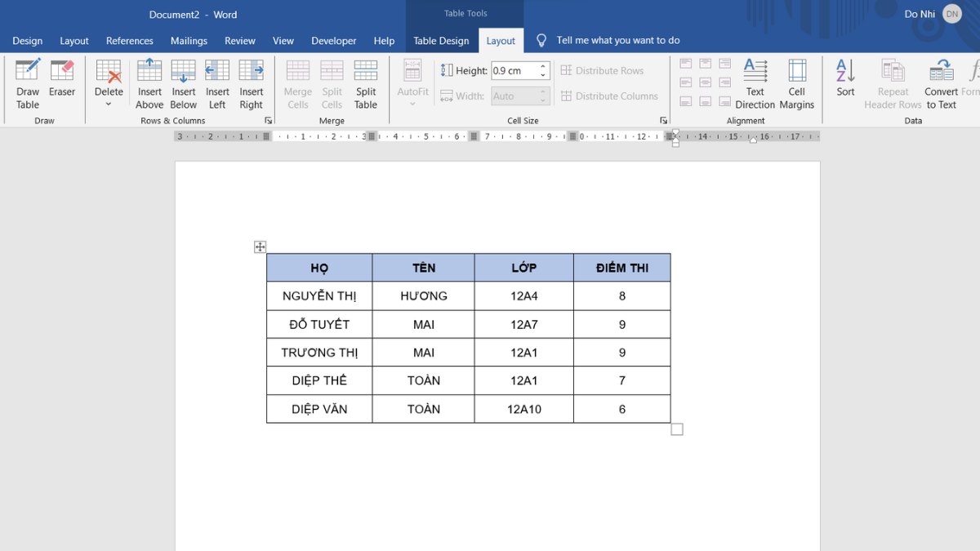Open the View tab
980x551 pixels.
tap(283, 41)
